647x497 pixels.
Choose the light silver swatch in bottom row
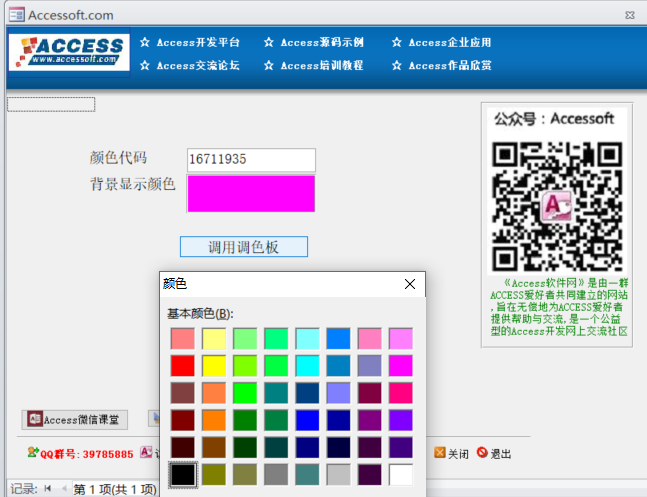338,475
